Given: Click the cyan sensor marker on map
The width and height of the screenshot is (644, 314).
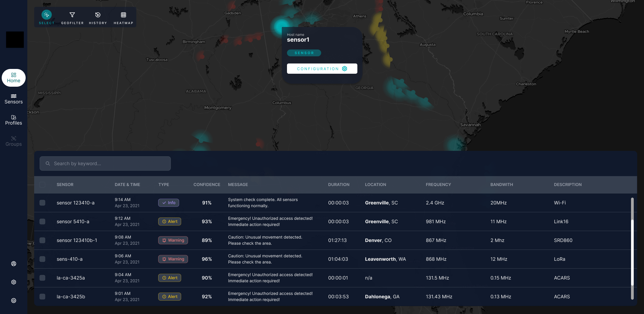Looking at the screenshot, I should click(x=281, y=26).
